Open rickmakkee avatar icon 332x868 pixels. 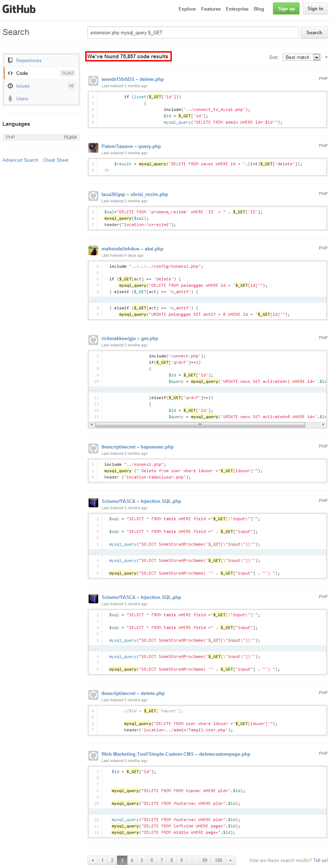coord(93,340)
